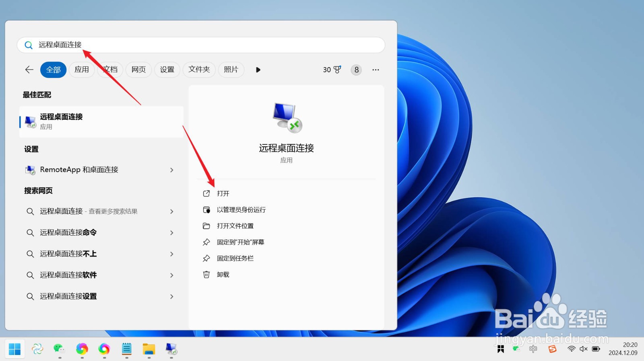Click the black bookmark tray icon

pos(501,349)
